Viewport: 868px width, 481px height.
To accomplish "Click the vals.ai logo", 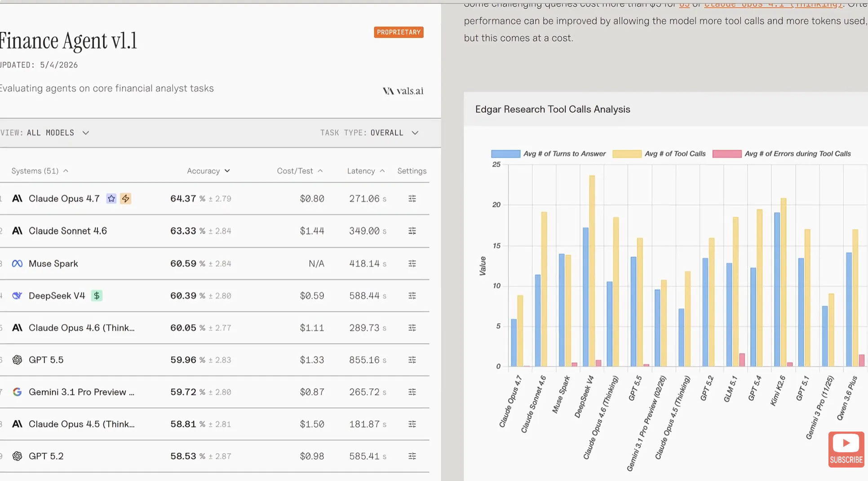I will tap(403, 91).
